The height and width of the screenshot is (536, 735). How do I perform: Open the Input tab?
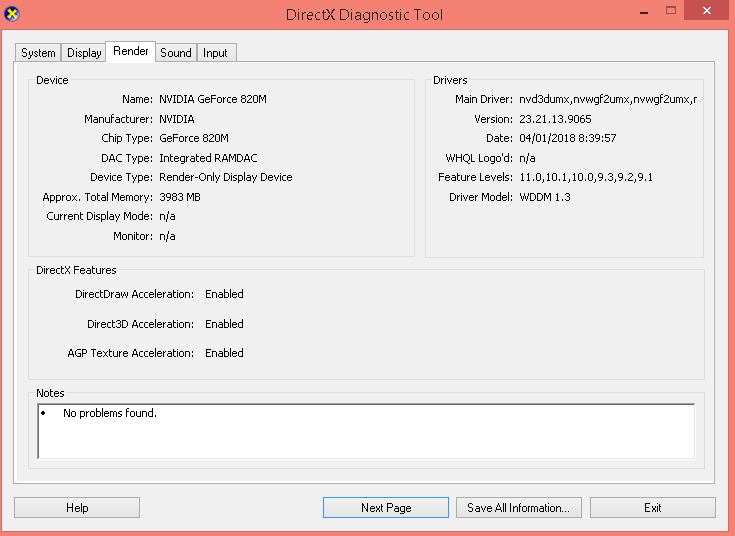215,53
